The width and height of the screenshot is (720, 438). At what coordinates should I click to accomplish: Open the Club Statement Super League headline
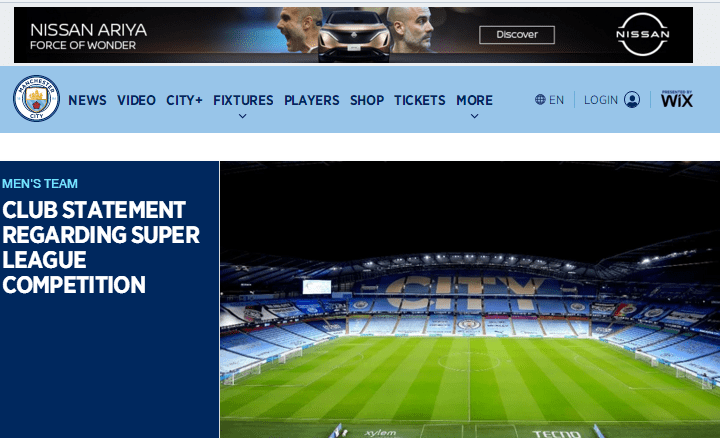(x=101, y=247)
